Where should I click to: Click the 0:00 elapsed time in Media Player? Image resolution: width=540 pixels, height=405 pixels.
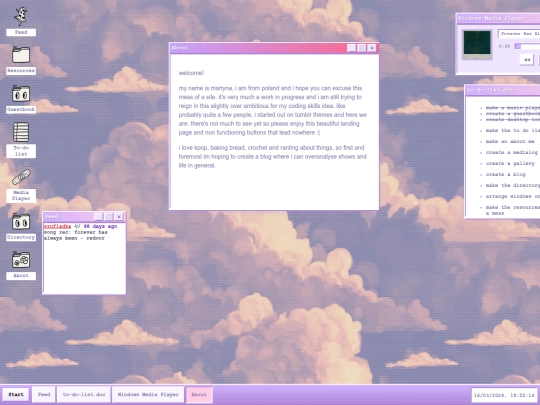pos(504,46)
